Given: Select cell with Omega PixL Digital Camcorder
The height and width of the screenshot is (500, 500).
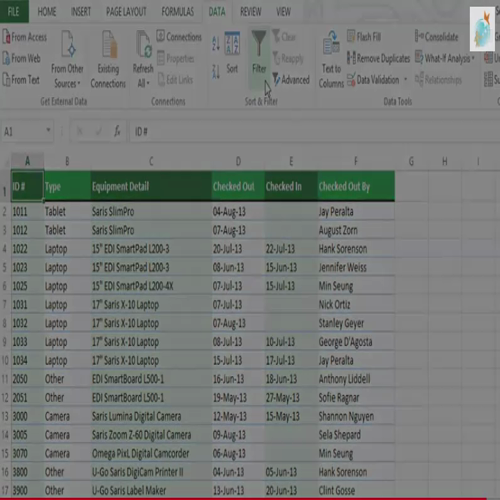Looking at the screenshot, I should pos(151,453).
